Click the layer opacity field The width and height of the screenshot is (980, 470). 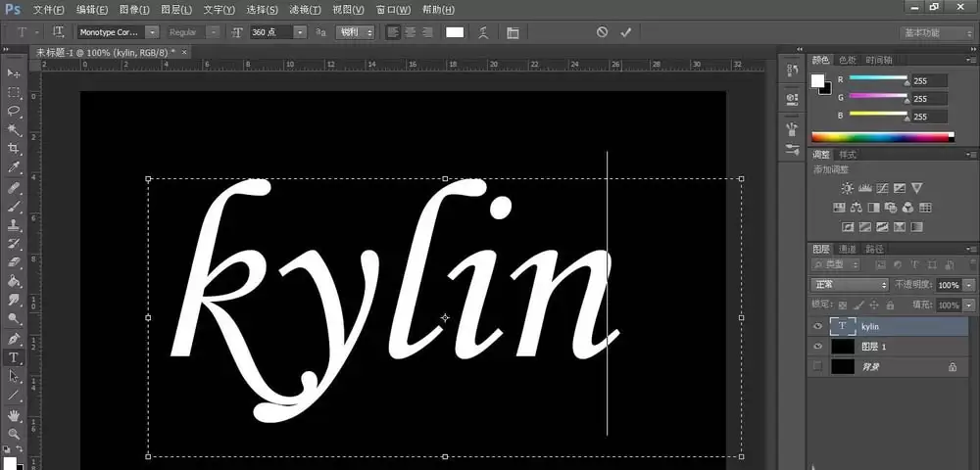coord(949,285)
